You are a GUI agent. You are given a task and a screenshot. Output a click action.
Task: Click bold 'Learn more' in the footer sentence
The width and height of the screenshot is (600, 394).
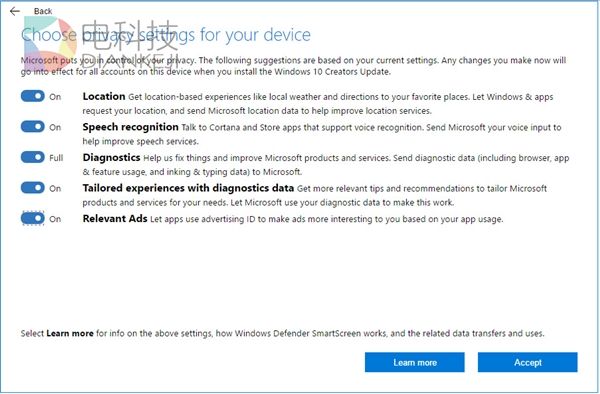pos(70,334)
